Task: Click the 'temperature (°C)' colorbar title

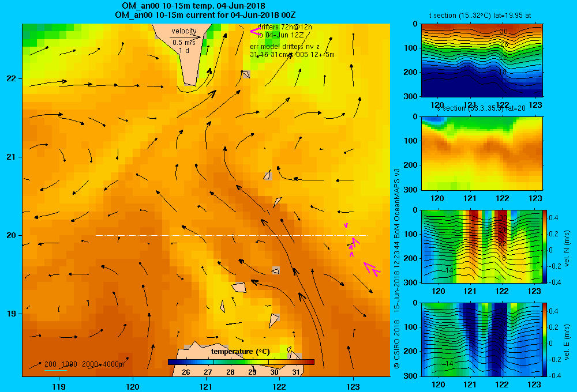Action: 240,352
